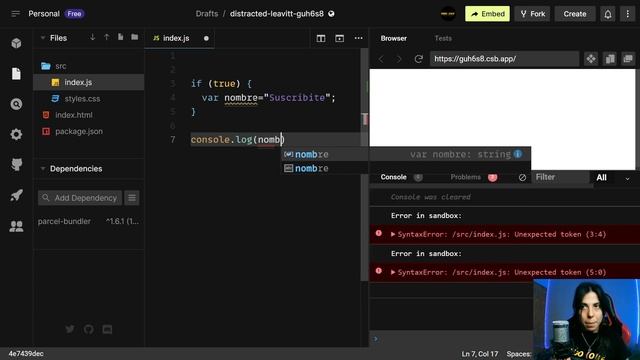
Task: Open the Sandbox Info cube icon
Action: 16,43
